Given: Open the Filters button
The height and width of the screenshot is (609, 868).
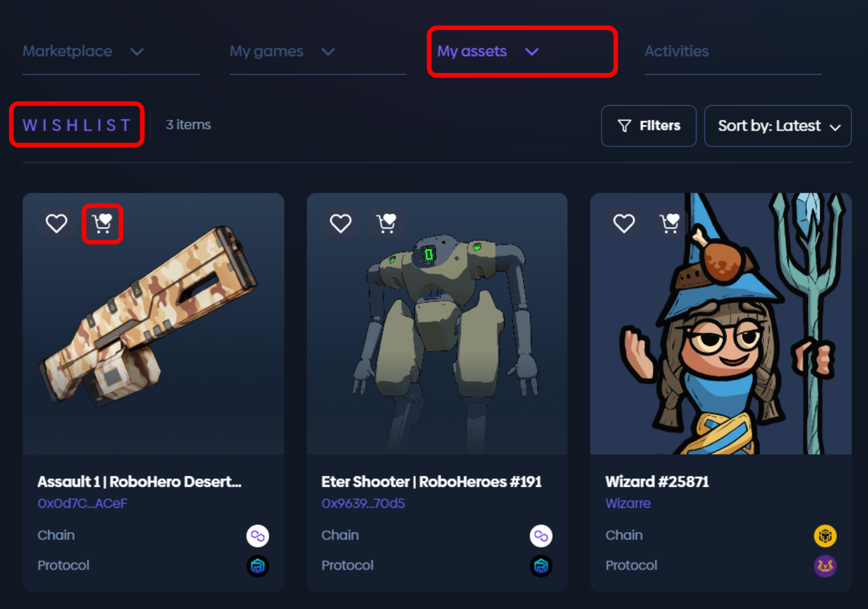Looking at the screenshot, I should click(x=648, y=126).
